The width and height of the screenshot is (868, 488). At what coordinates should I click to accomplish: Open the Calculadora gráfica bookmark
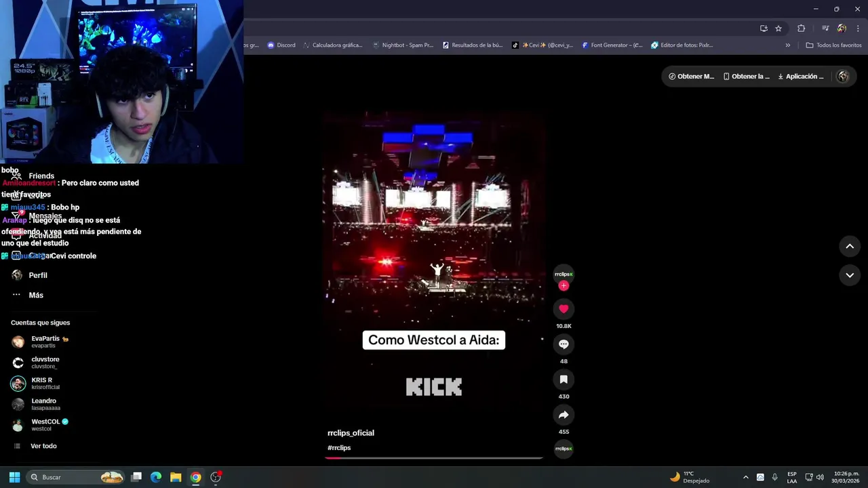pyautogui.click(x=333, y=45)
